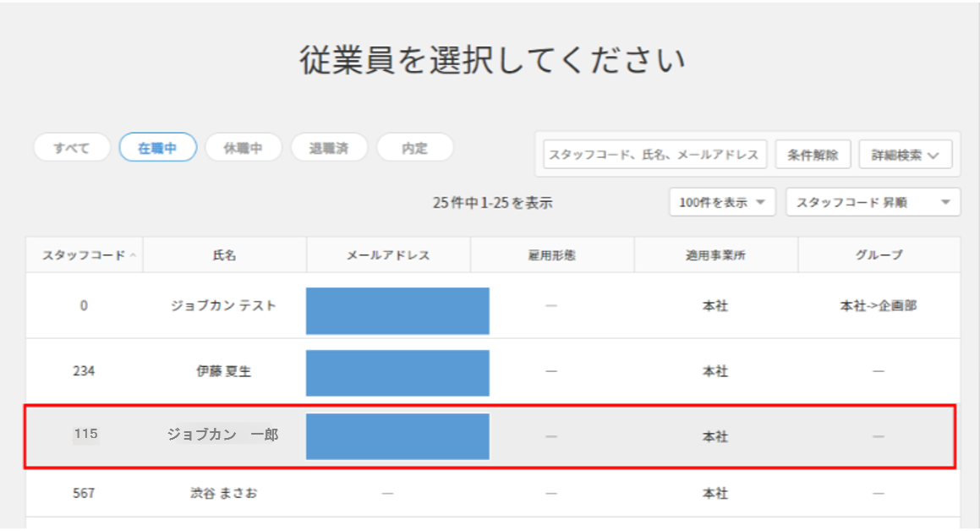Image resolution: width=980 pixels, height=531 pixels.
Task: Select the すべて filter tab
Action: (72, 148)
